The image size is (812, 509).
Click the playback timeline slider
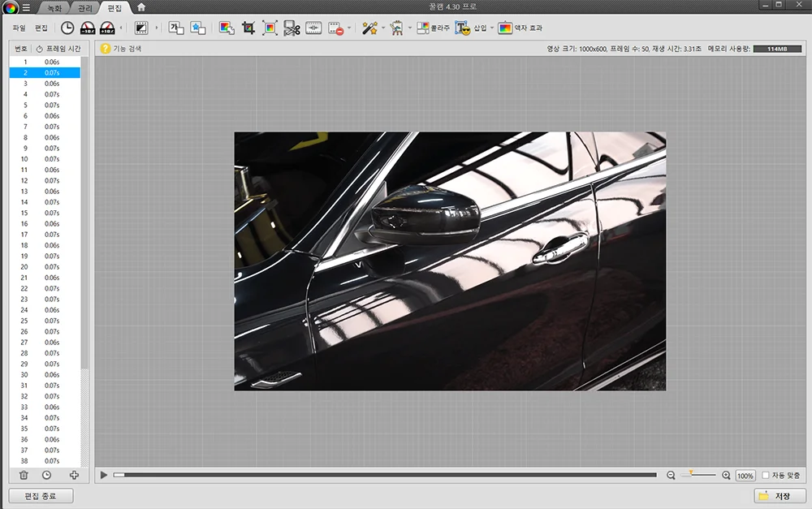coord(386,475)
